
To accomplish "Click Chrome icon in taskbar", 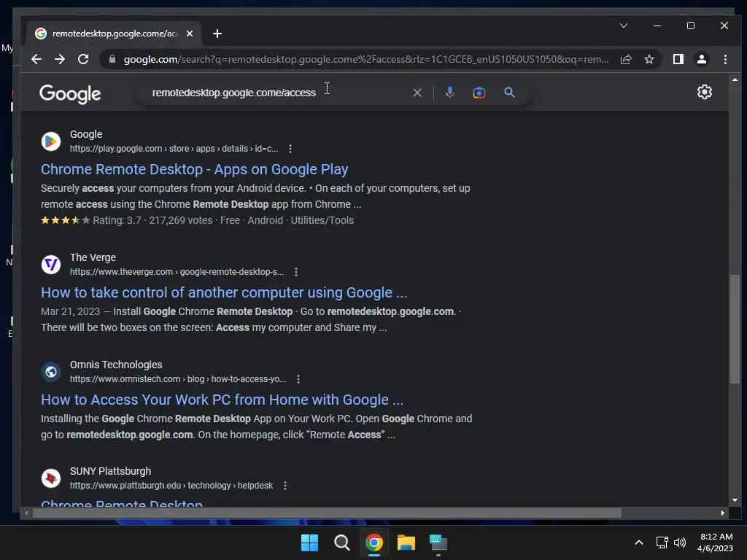I will pyautogui.click(x=374, y=542).
